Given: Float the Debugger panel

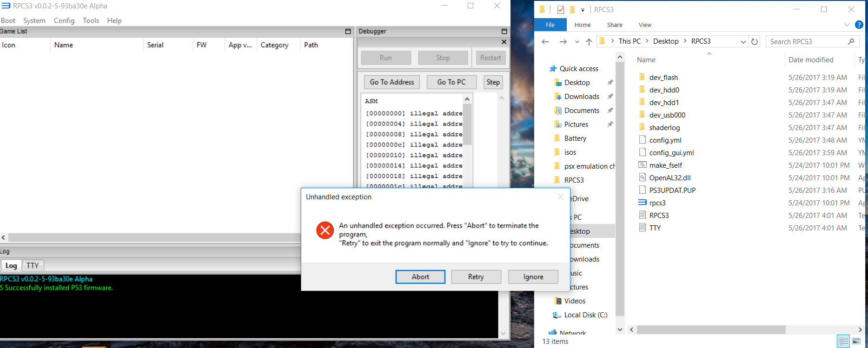Looking at the screenshot, I should (504, 31).
